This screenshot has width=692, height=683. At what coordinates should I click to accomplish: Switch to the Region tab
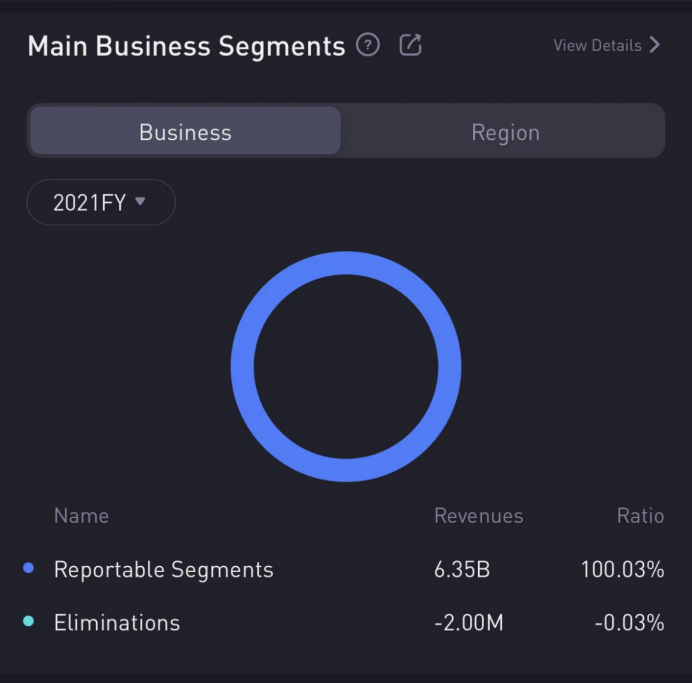(x=505, y=132)
